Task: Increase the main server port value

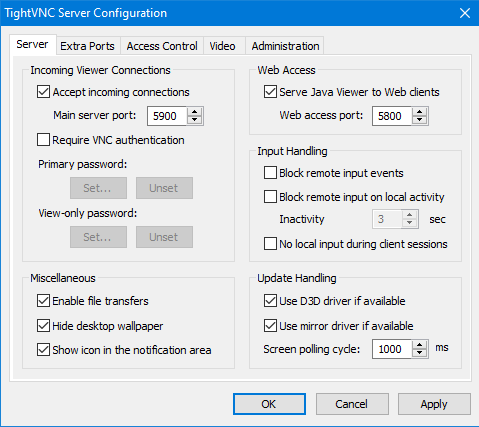Action: (x=194, y=112)
